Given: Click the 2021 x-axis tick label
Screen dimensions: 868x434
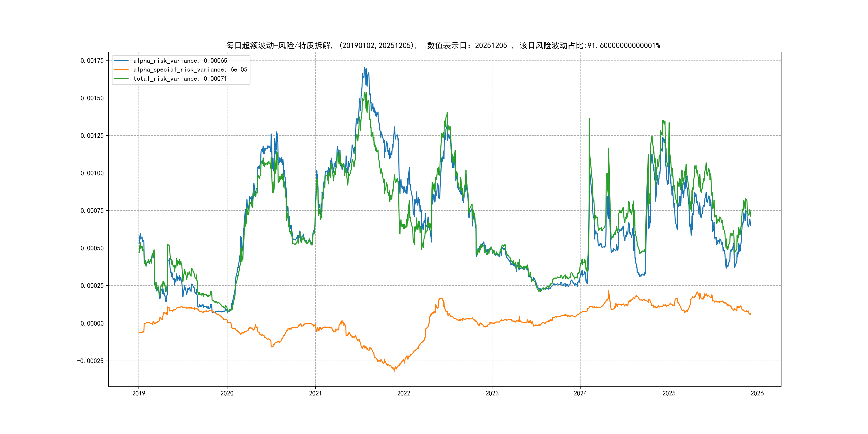Looking at the screenshot, I should 315,393.
